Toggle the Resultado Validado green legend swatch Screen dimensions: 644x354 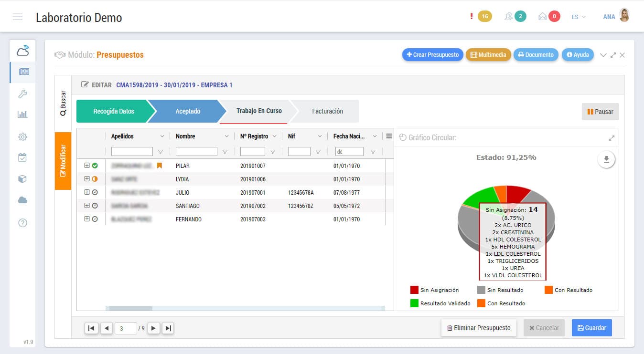pos(414,303)
